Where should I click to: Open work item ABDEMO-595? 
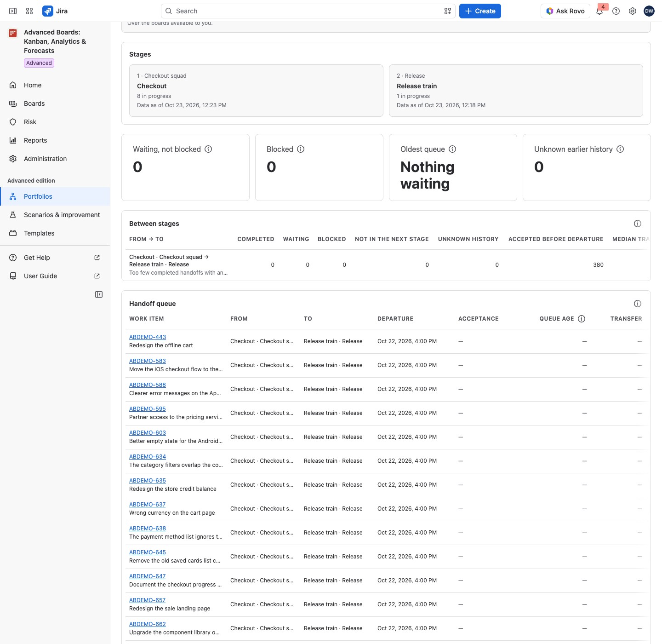click(x=148, y=409)
